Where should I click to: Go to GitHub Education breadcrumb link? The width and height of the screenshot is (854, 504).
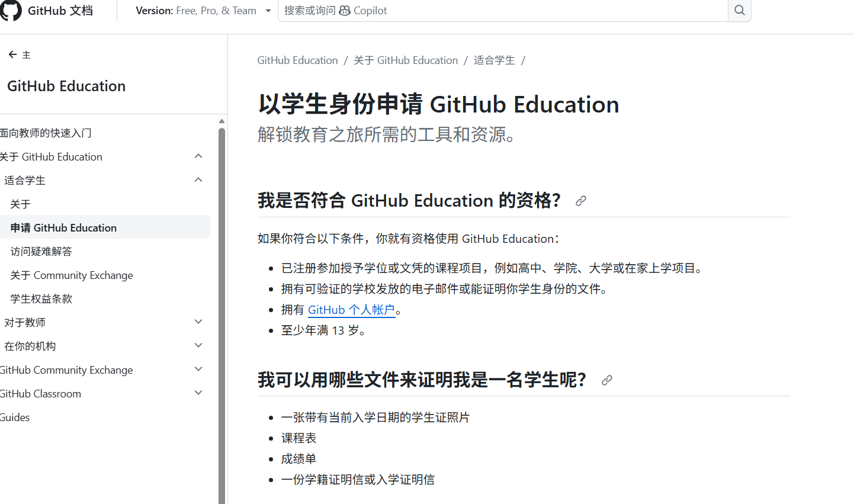tap(297, 60)
